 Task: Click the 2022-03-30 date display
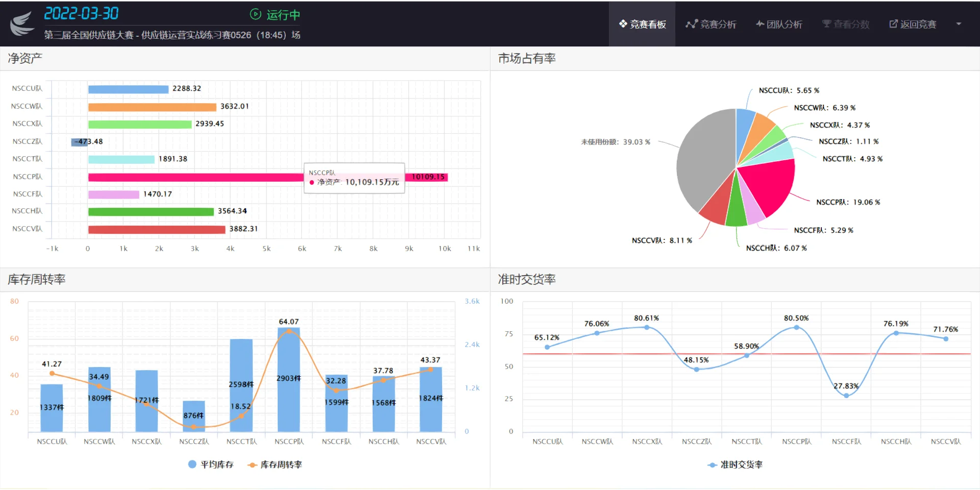[x=82, y=12]
